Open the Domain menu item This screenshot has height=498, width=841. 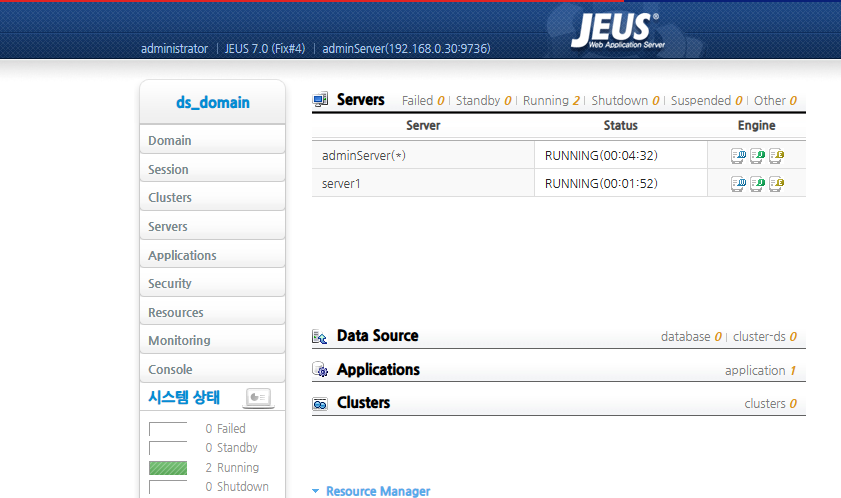coord(212,140)
